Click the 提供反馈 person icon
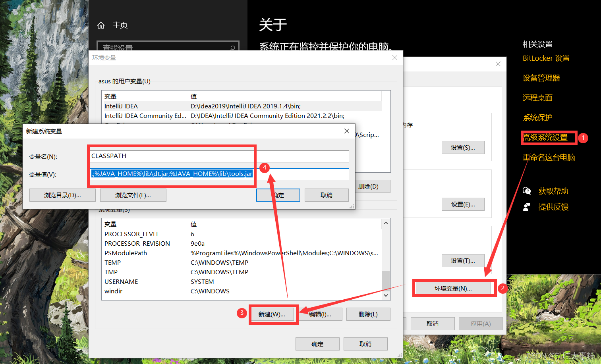Screen dimensions: 601x364 point(527,207)
